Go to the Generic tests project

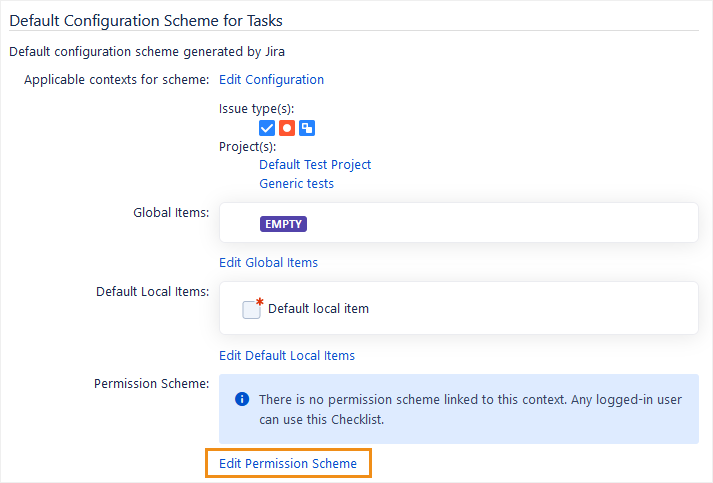pyautogui.click(x=296, y=184)
